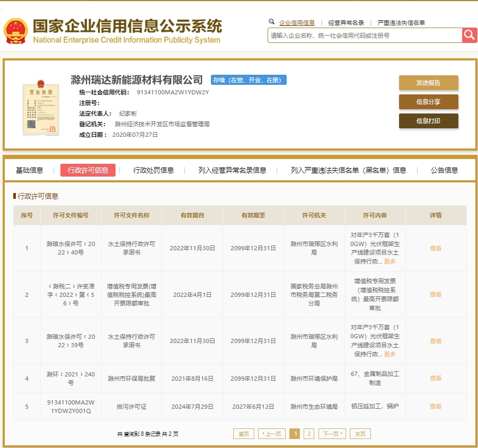Click the site title 国家企业信用信息公示系统
Image resolution: width=478 pixels, height=448 pixels.
[x=127, y=25]
